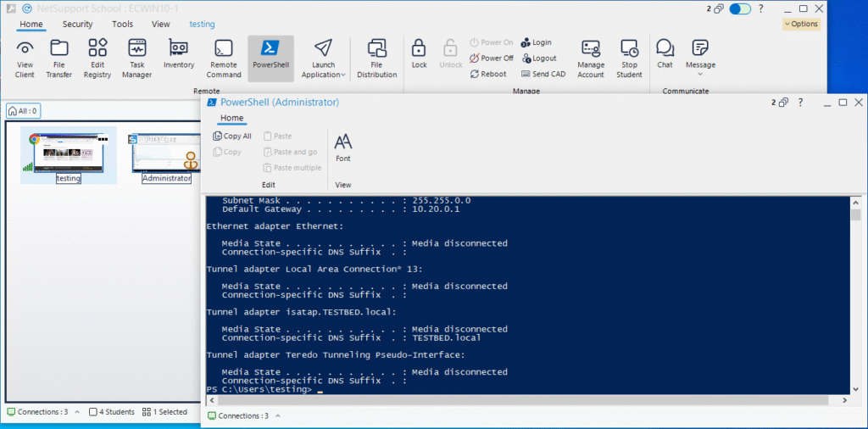The height and width of the screenshot is (429, 868).
Task: Expand Connections chevron in main status bar
Action: (77, 412)
